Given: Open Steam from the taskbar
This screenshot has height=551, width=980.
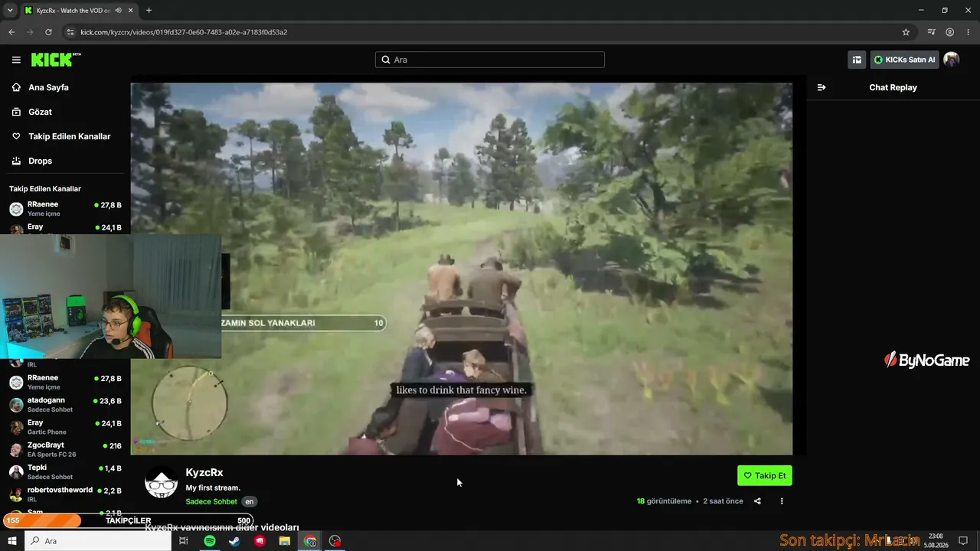Looking at the screenshot, I should pyautogui.click(x=234, y=541).
